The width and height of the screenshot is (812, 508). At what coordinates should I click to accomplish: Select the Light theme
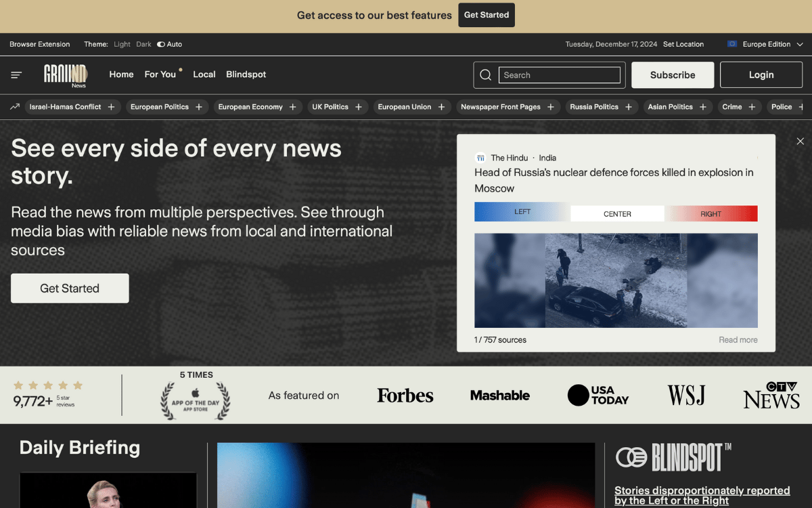click(x=122, y=44)
